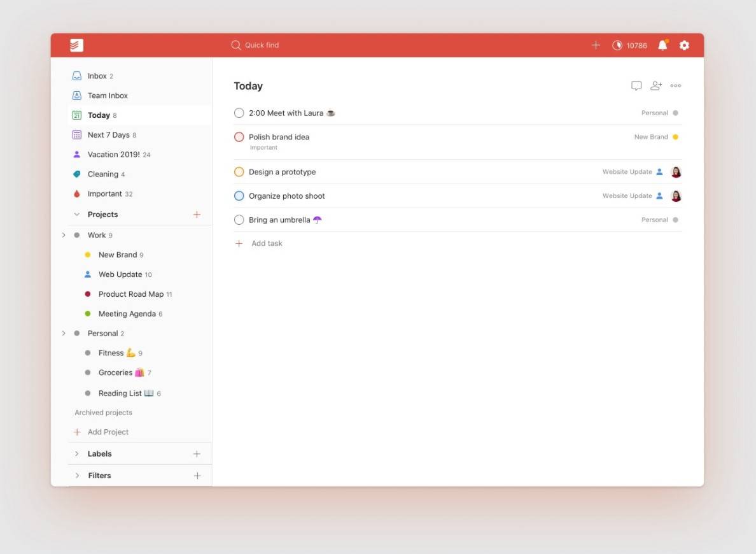Screen dimensions: 756x554
Task: Click the Todoist logo
Action: [75, 45]
